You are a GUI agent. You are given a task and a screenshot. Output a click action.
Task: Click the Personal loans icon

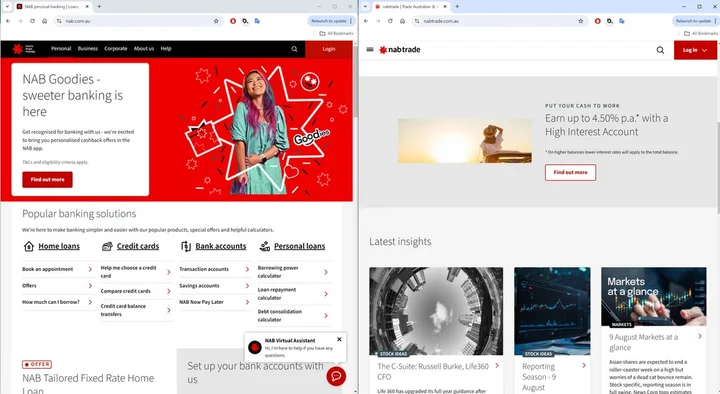tap(264, 247)
